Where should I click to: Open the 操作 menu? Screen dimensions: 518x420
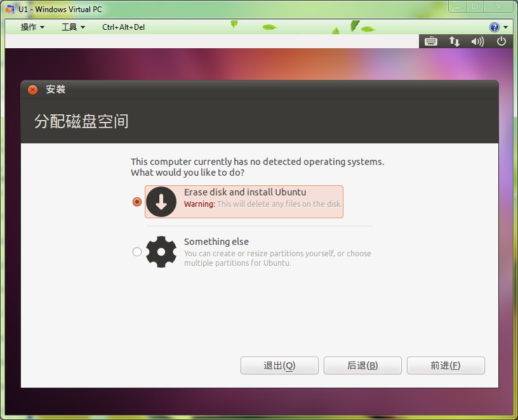point(32,27)
